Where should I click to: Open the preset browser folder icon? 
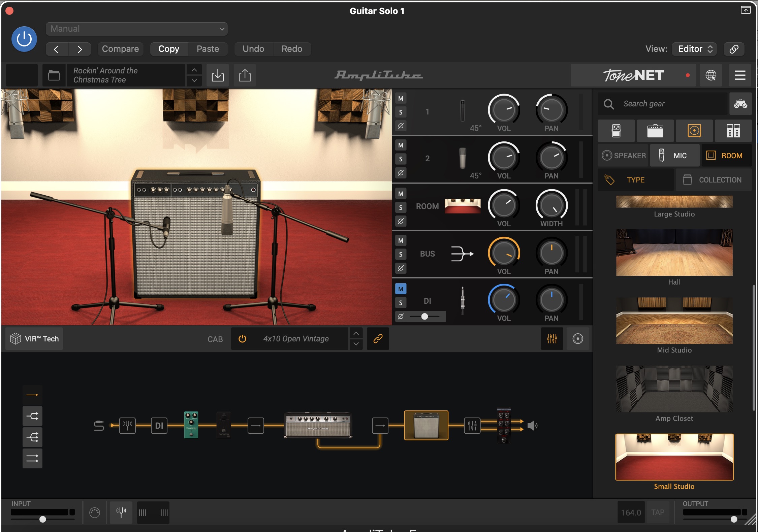point(54,75)
